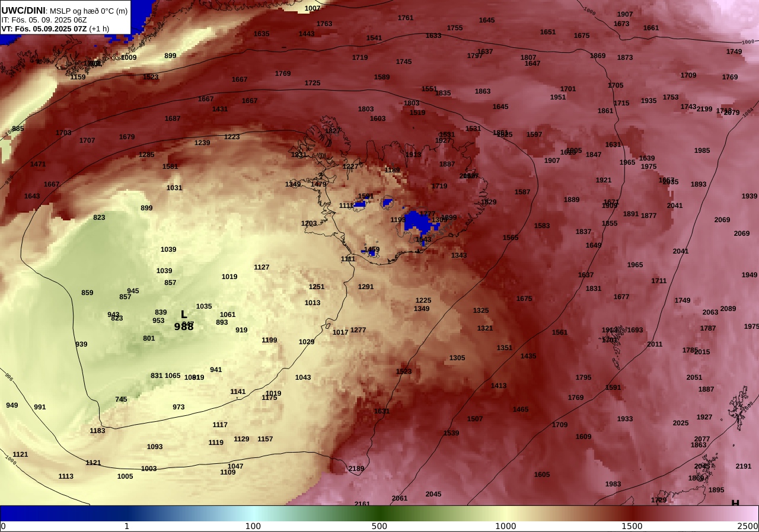Click the height value 1031
The image size is (759, 532).
(174, 188)
